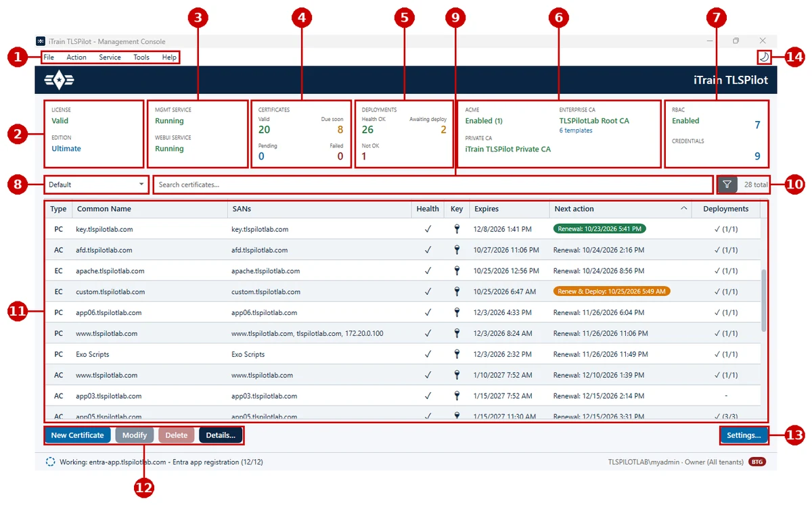Click the health checkmark for key.tlspilotlab.com
The width and height of the screenshot is (812, 505).
(428, 229)
